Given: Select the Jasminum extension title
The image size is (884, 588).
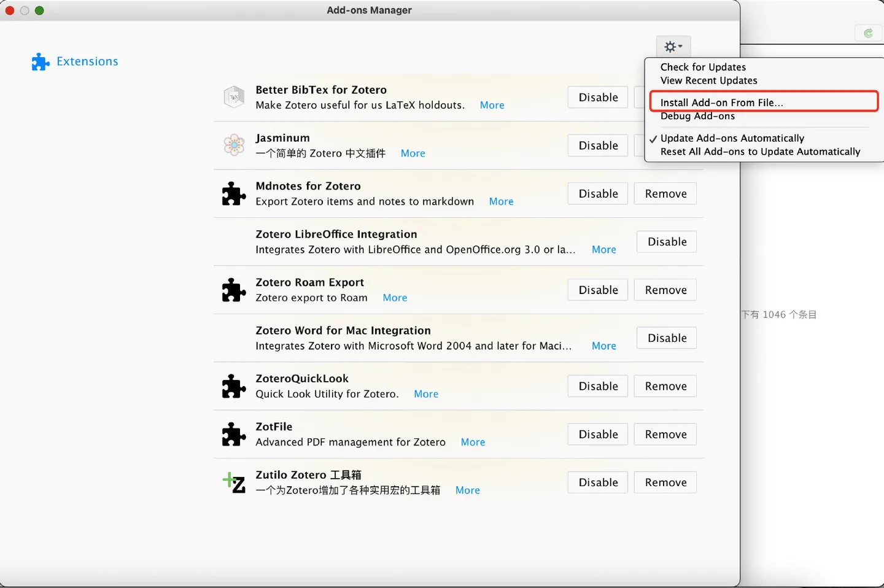Looking at the screenshot, I should (282, 138).
